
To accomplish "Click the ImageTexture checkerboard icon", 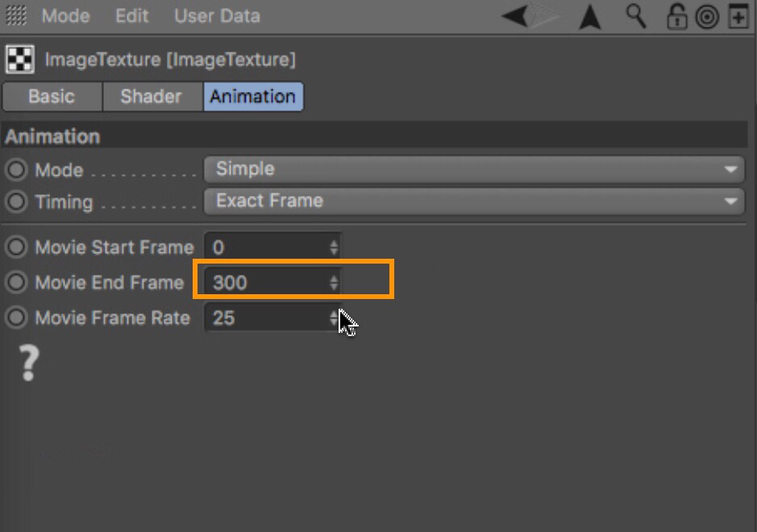I will click(19, 60).
